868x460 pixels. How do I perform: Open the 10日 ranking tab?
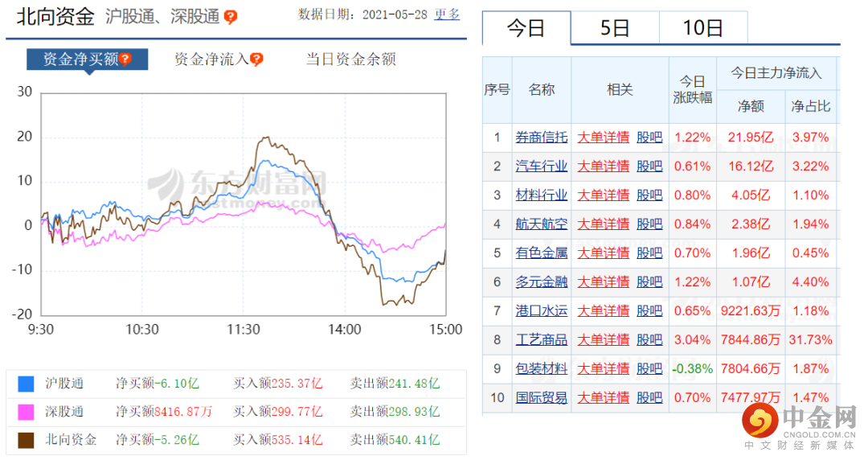click(703, 27)
